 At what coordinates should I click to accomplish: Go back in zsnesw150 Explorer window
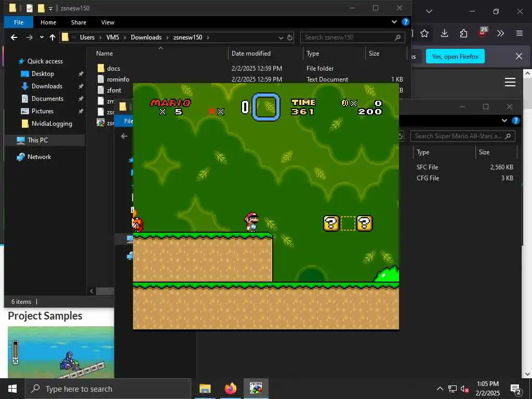tap(14, 37)
